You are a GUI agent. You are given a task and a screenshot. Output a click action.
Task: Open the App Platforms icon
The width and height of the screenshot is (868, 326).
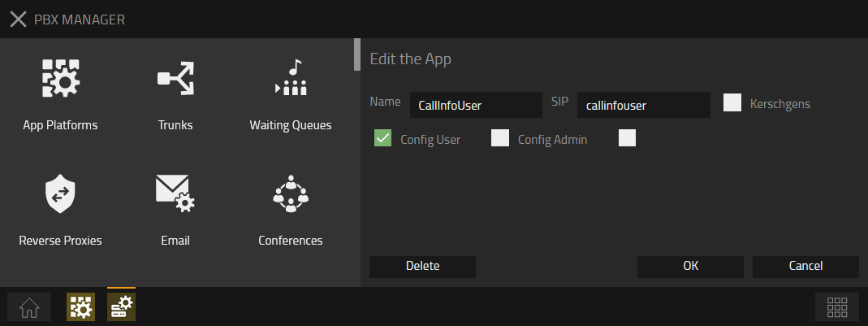pyautogui.click(x=61, y=78)
